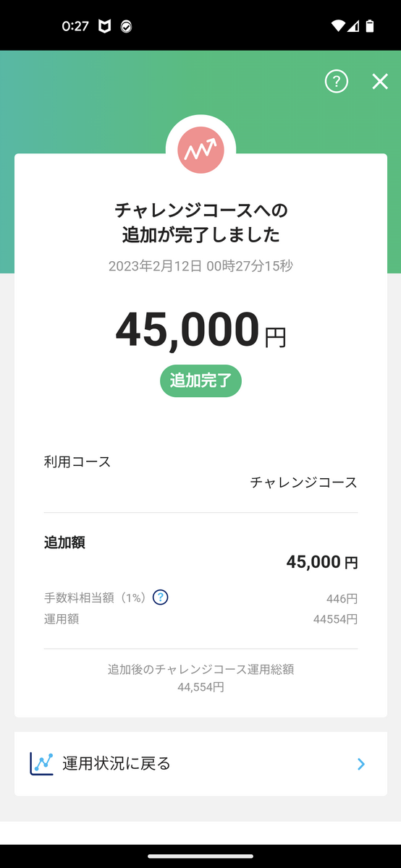Expand the blue chevron on 運用状況に戻る row
Viewport: 401px width, 868px height.
click(x=361, y=764)
